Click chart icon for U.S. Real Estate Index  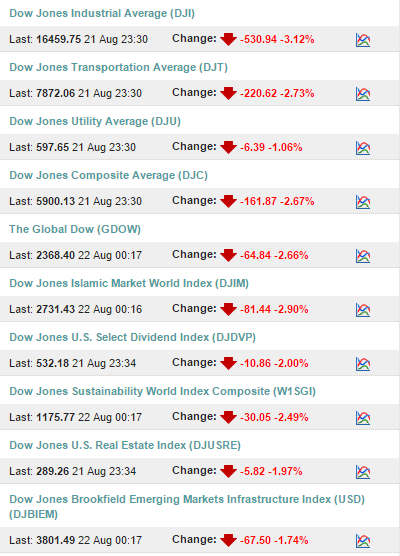(x=363, y=472)
